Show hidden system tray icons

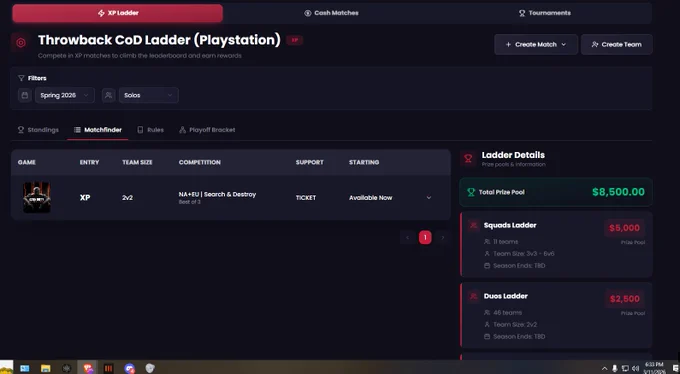(x=605, y=368)
